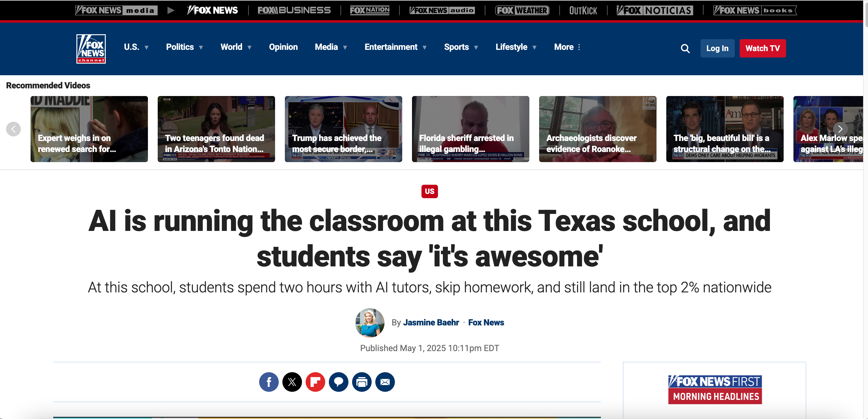The height and width of the screenshot is (419, 868).
Task: Open the comments bubble icon
Action: click(x=338, y=382)
